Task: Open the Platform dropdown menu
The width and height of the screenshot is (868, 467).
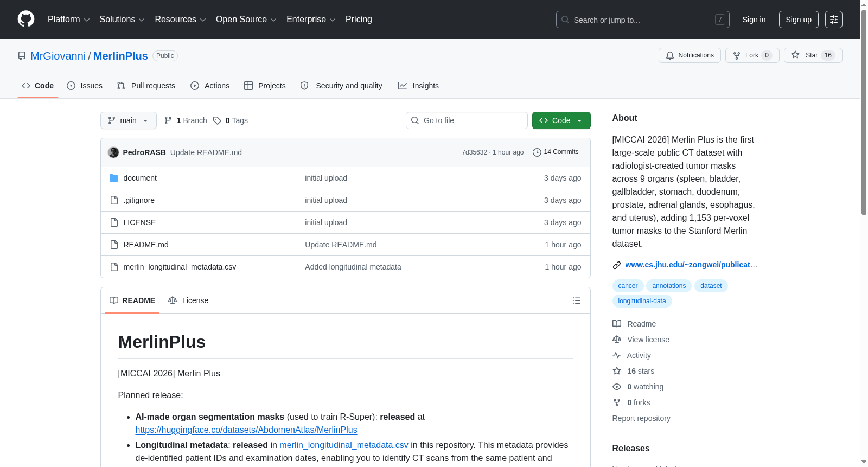Action: tap(68, 20)
